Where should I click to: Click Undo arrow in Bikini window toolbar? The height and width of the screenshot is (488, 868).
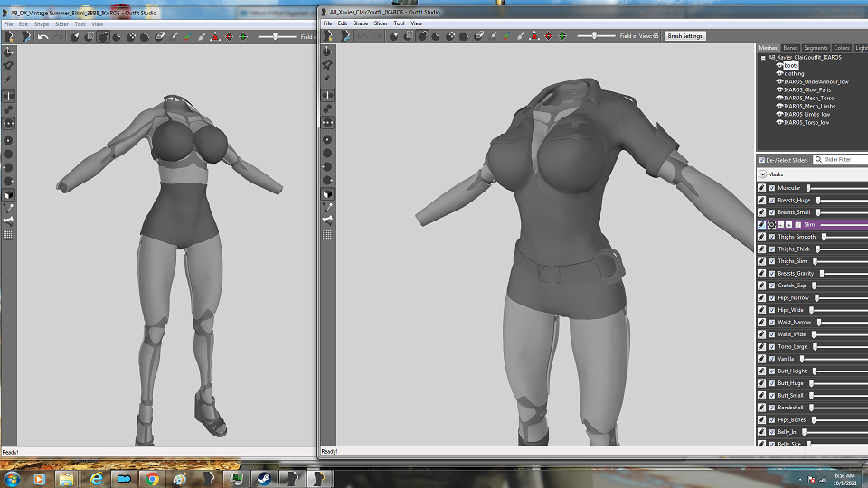coord(43,36)
